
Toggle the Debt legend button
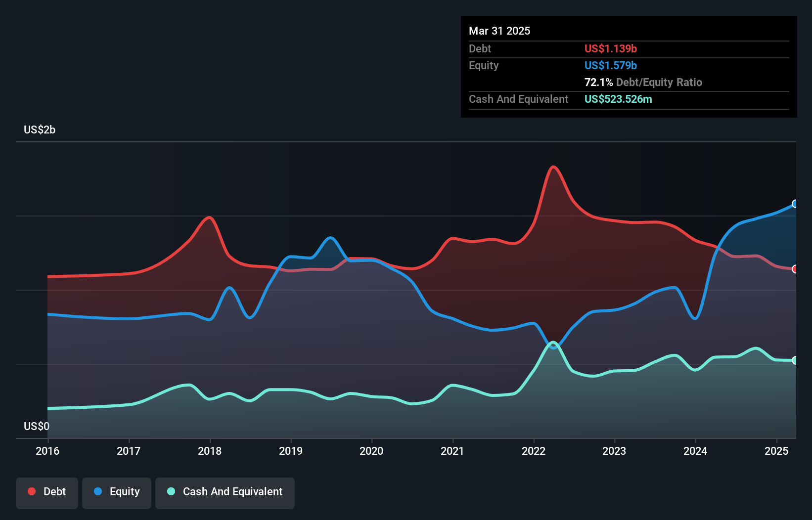(x=47, y=493)
